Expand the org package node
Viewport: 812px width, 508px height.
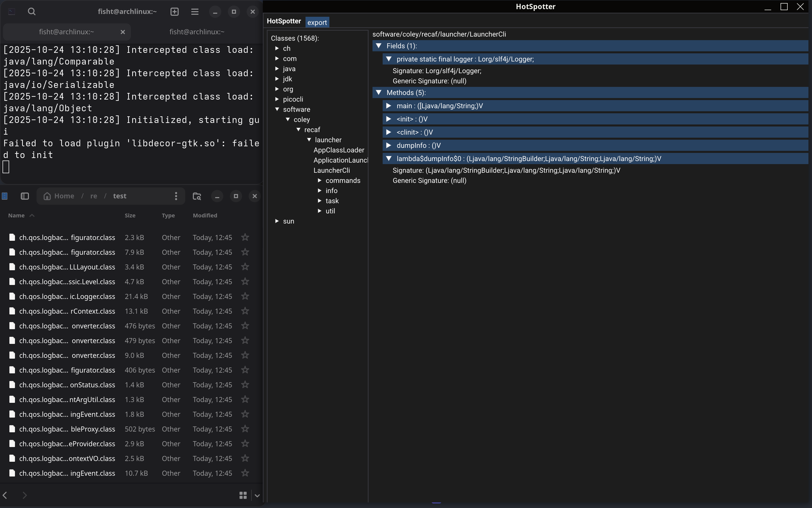coord(277,89)
